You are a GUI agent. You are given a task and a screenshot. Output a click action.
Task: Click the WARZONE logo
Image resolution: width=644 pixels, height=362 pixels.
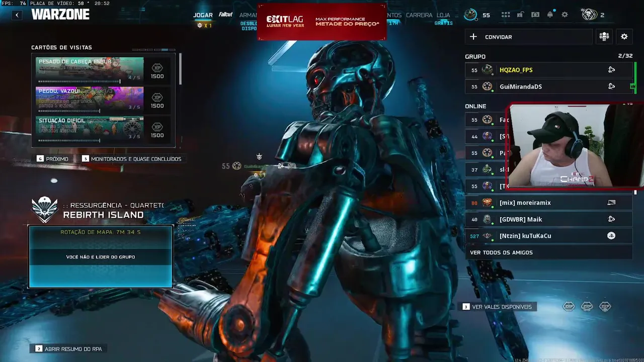coord(60,14)
